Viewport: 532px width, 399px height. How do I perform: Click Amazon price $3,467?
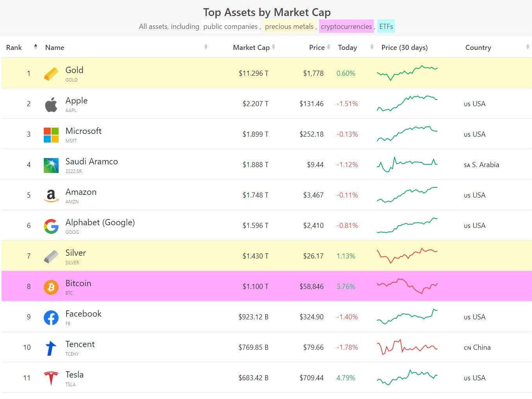point(313,195)
